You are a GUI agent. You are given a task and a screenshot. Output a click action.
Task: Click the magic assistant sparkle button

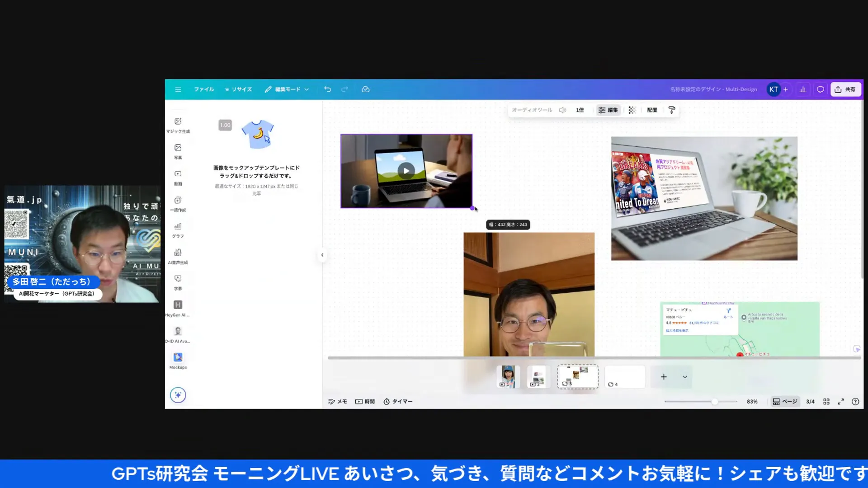coord(178,395)
